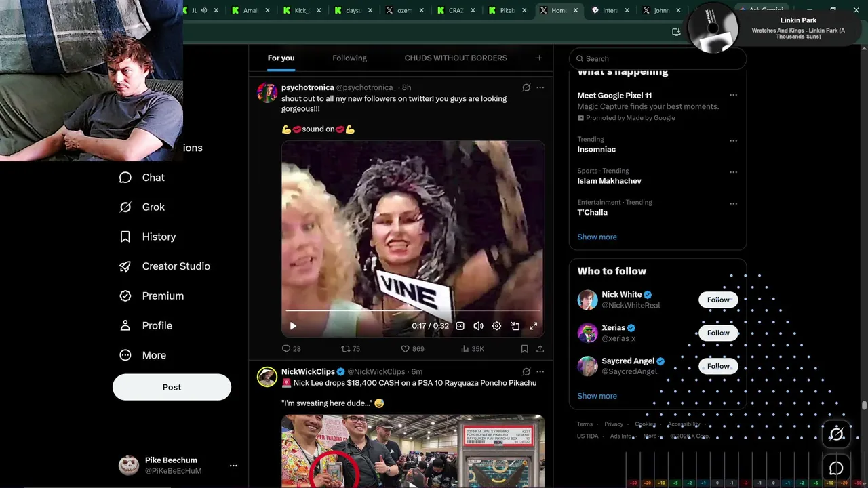The width and height of the screenshot is (868, 488).
Task: Open the trending topic Islam Makhachev
Action: pos(609,181)
